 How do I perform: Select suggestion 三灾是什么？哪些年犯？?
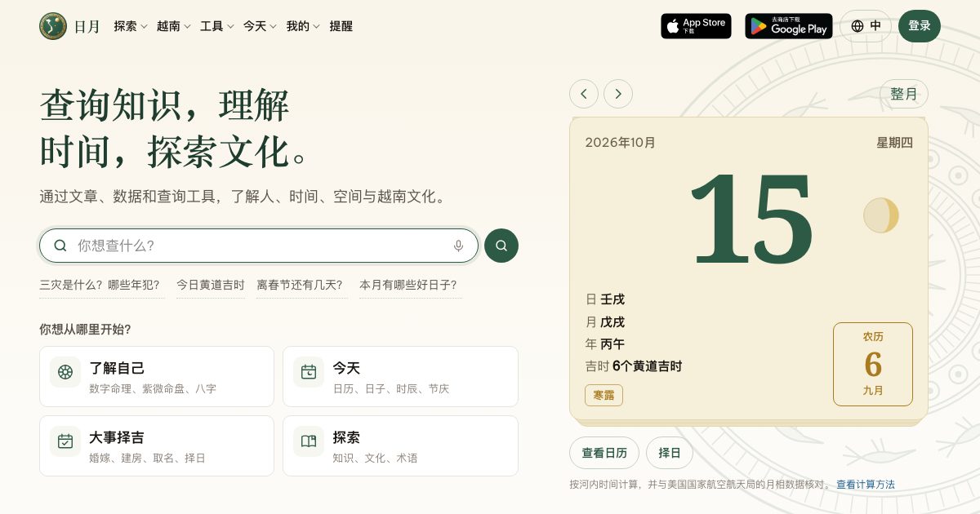102,286
